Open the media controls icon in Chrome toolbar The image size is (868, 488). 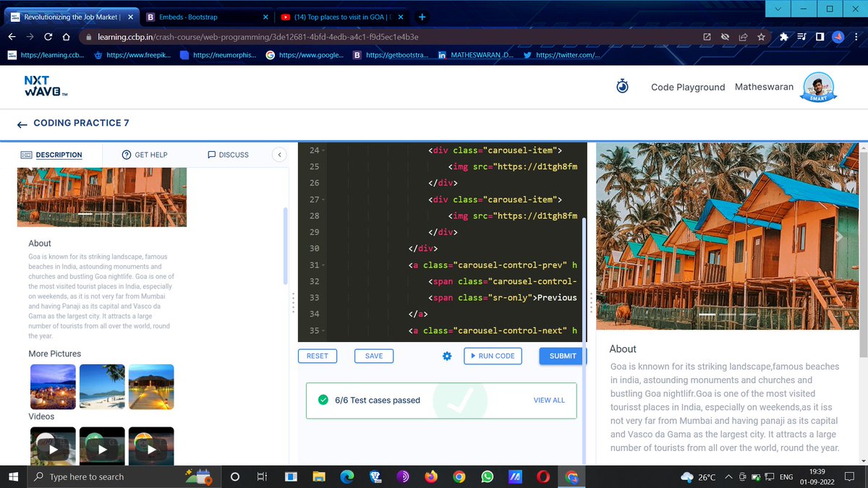point(802,37)
